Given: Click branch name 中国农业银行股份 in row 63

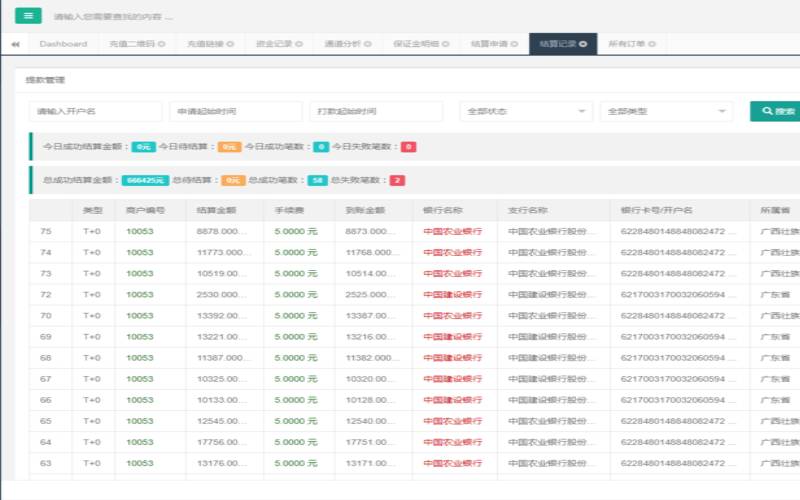Looking at the screenshot, I should coord(551,463).
